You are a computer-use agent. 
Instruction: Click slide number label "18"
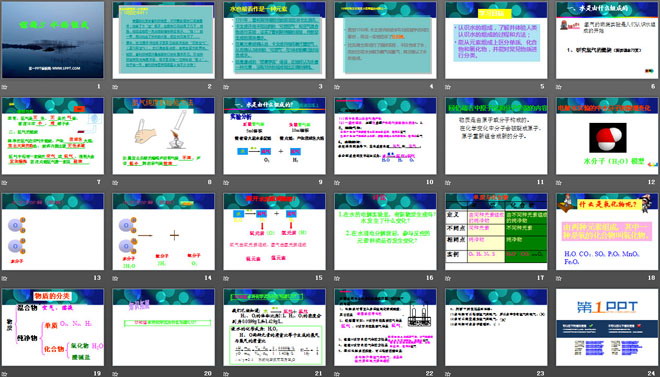pos(652,278)
